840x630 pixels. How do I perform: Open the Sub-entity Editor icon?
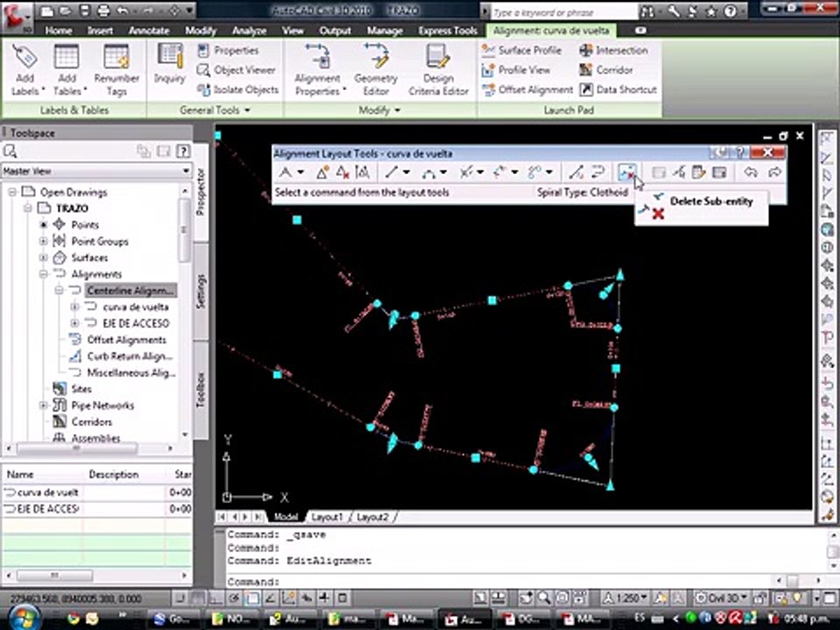coord(698,172)
